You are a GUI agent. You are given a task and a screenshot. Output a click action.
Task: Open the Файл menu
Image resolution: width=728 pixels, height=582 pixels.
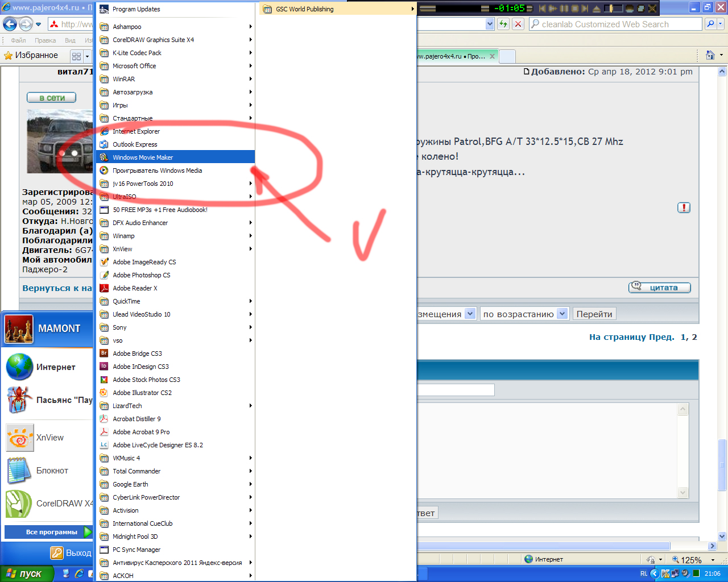[x=18, y=40]
